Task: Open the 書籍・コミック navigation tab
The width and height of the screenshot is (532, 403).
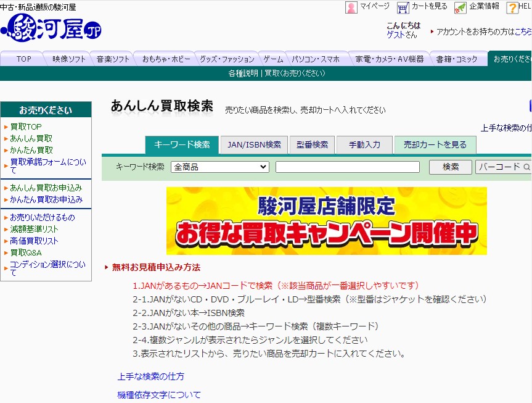Action: coord(456,59)
